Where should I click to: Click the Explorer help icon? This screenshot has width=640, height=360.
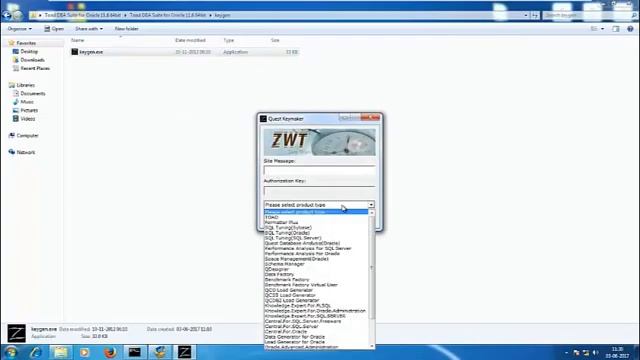[x=630, y=29]
